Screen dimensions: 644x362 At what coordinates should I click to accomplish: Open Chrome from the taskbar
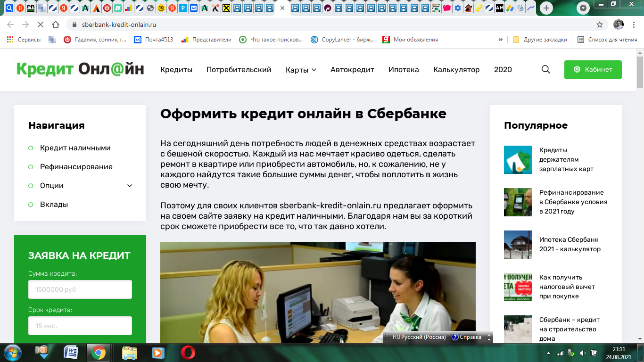[x=99, y=353]
